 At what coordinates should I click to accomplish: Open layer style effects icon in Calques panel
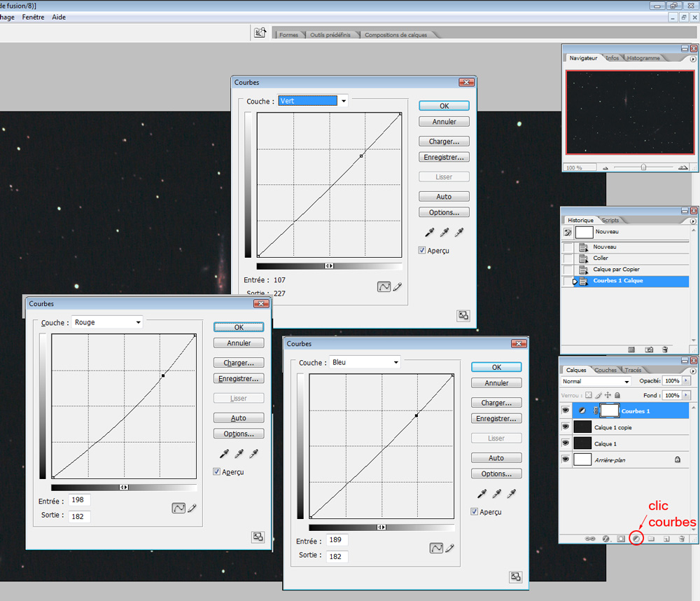click(x=605, y=539)
